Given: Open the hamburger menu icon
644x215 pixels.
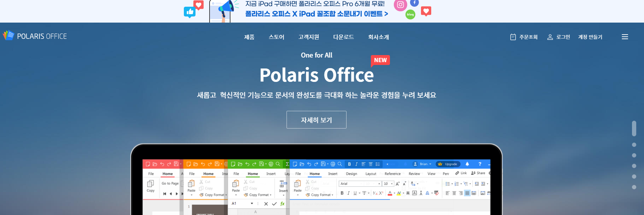Looking at the screenshot, I should [625, 37].
